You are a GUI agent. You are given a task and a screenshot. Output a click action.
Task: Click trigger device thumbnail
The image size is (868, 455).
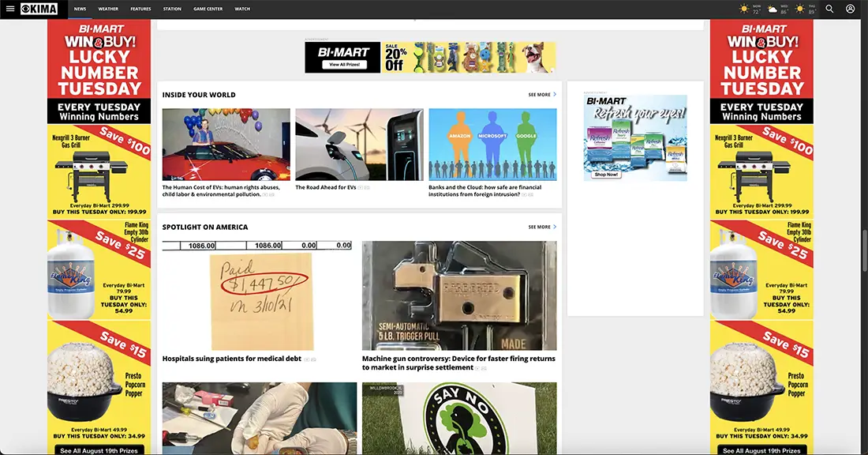pyautogui.click(x=459, y=295)
